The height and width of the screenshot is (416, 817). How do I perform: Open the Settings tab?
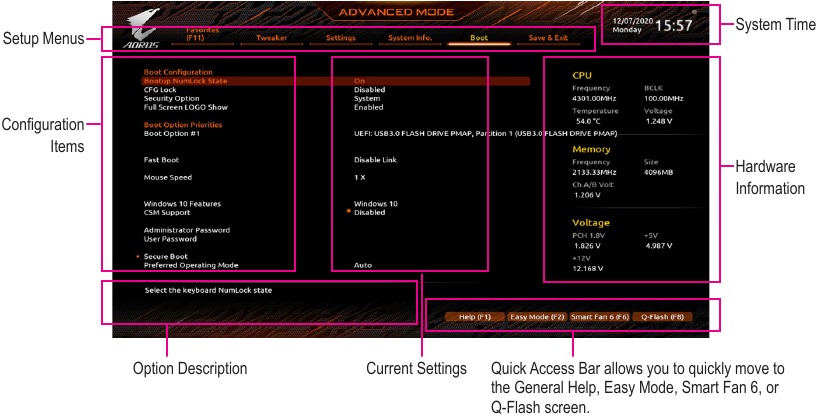tap(340, 38)
